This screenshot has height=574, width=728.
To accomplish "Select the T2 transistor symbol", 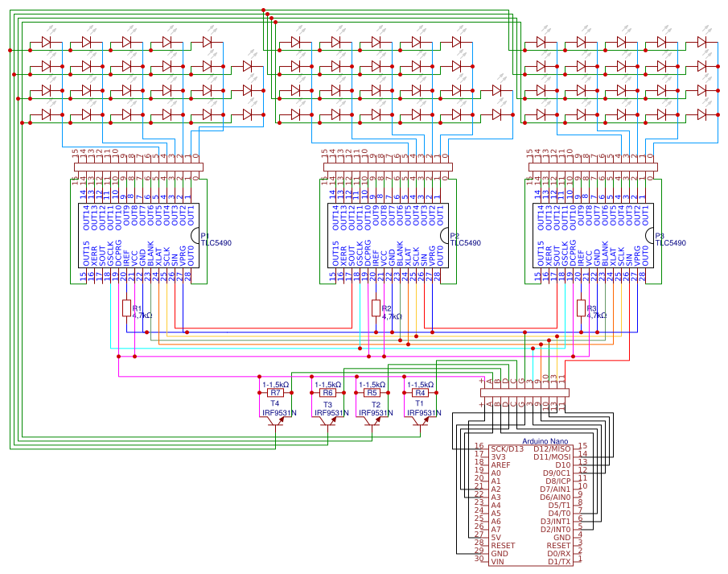I will point(373,420).
